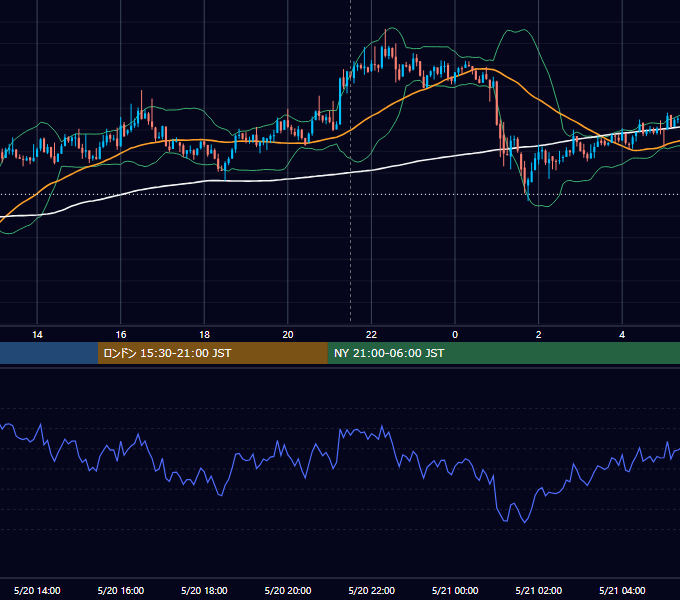Click the 5/21 02:00 date label
This screenshot has width=680, height=600.
tap(539, 590)
